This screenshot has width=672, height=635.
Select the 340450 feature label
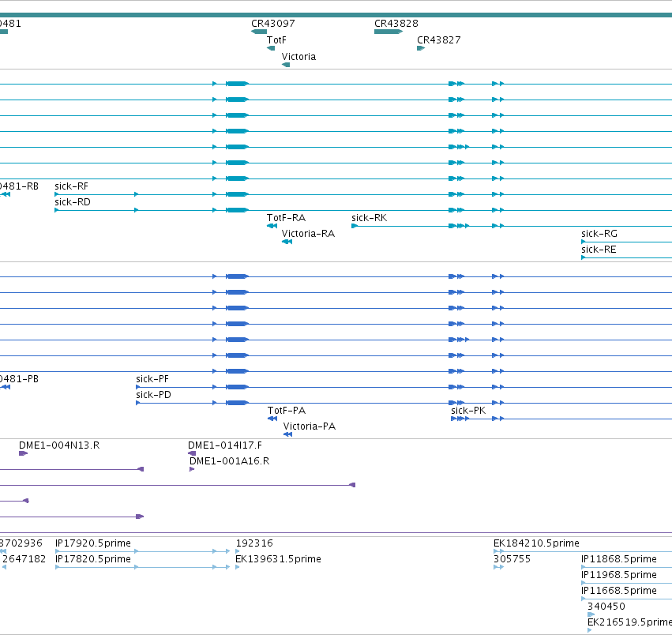point(606,607)
